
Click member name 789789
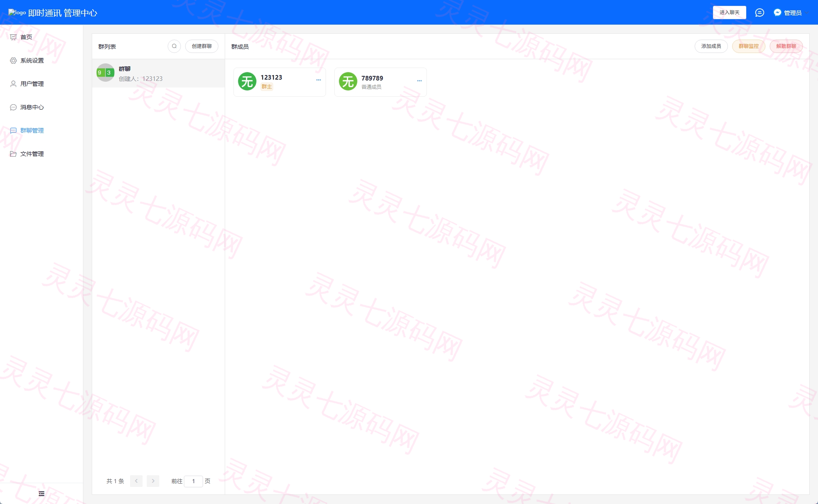point(372,78)
